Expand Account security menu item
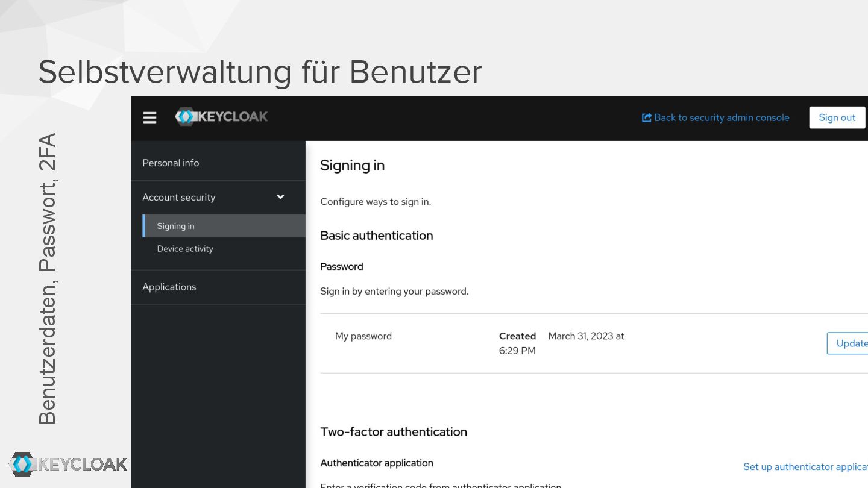 tap(179, 197)
